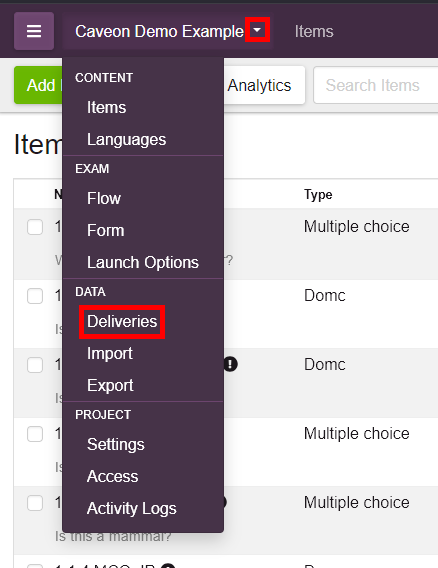
Task: Click the Items breadcrumb in header
Action: [x=314, y=32]
